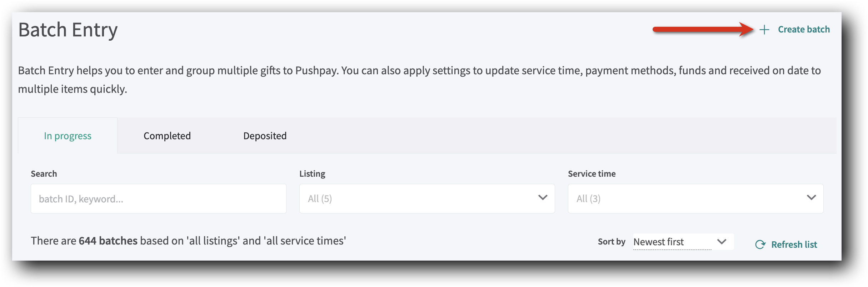Image resolution: width=868 pixels, height=287 pixels.
Task: Click the Search field label
Action: point(44,173)
